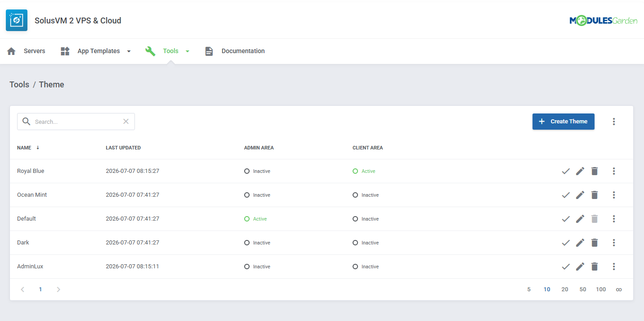Viewport: 644px width, 321px height.
Task: Click the Servers home icon
Action: click(x=12, y=51)
